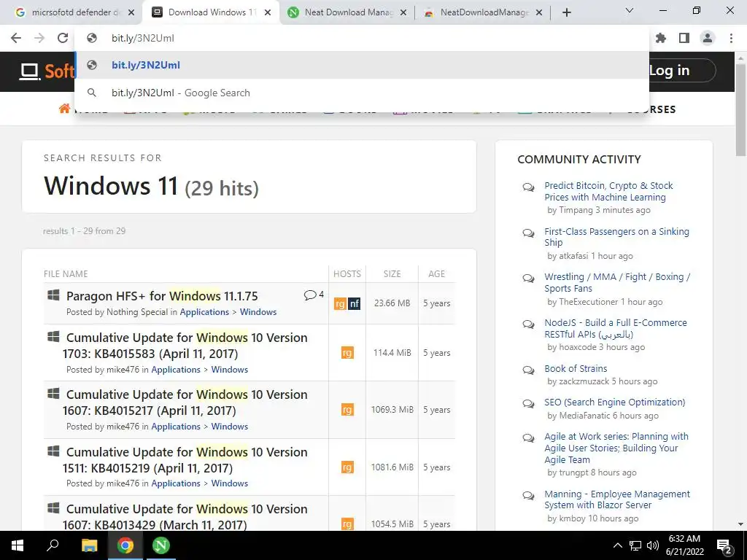
Task: Click the rg host badge for Paragon HFS+
Action: [340, 303]
